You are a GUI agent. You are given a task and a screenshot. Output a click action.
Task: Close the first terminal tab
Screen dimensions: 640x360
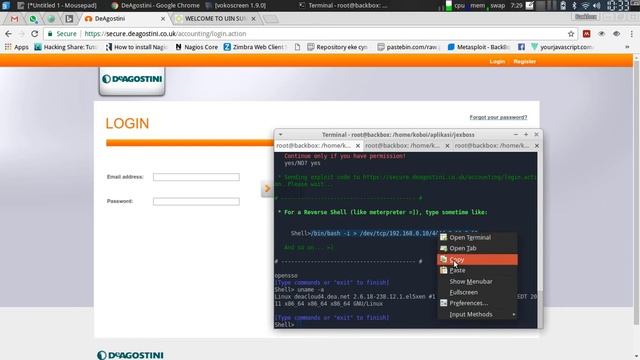pos(358,146)
